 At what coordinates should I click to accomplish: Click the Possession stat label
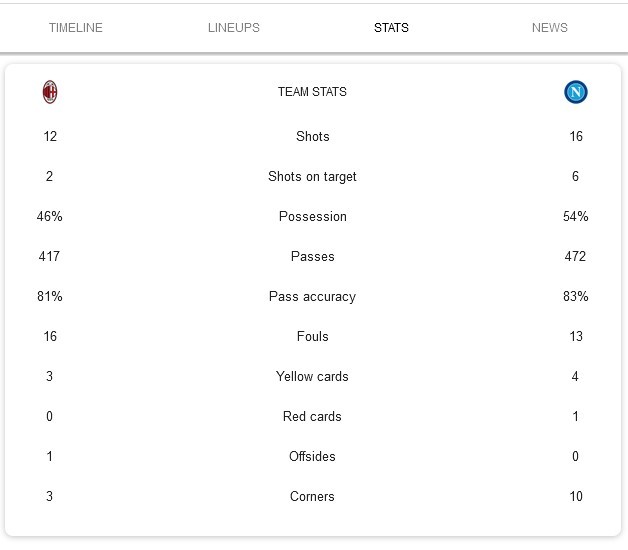point(312,216)
